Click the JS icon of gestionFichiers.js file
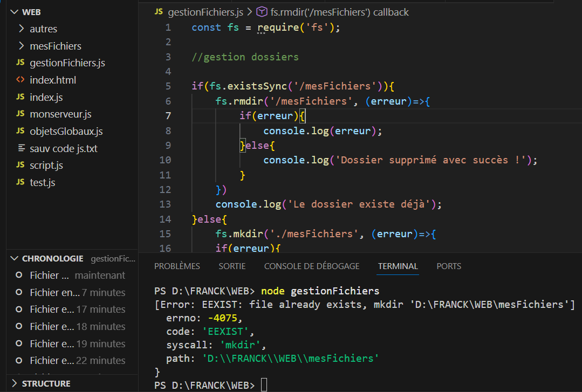The width and height of the screenshot is (582, 392). click(x=20, y=63)
